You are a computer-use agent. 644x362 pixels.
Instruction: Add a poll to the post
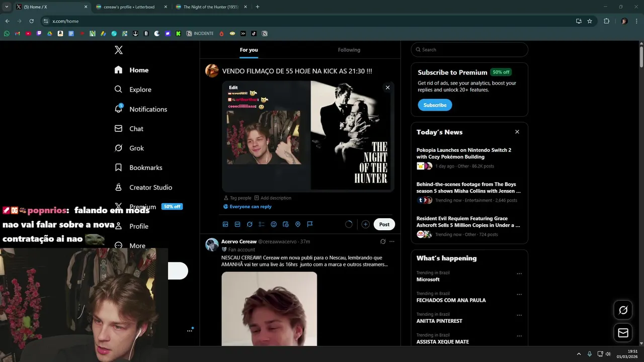pyautogui.click(x=262, y=224)
